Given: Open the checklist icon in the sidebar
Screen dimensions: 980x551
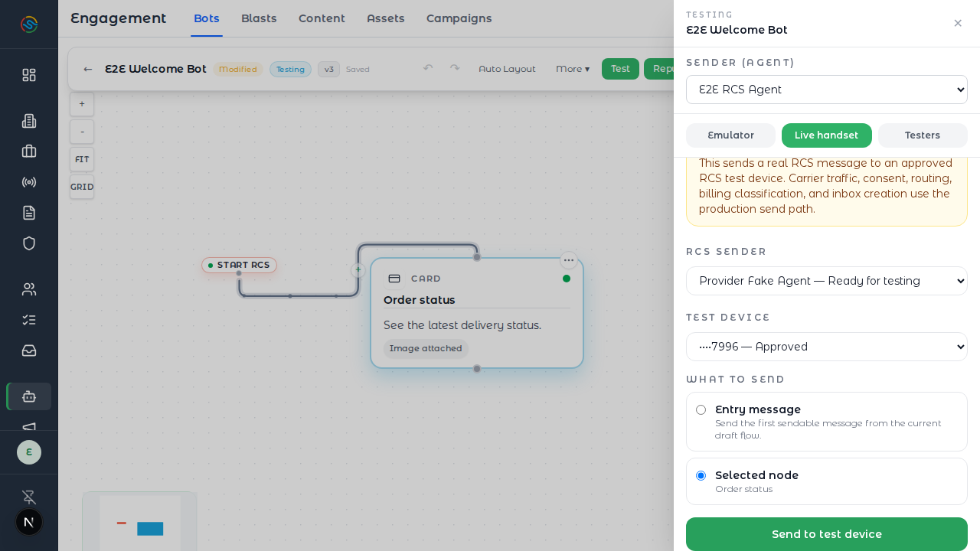Looking at the screenshot, I should tap(29, 320).
